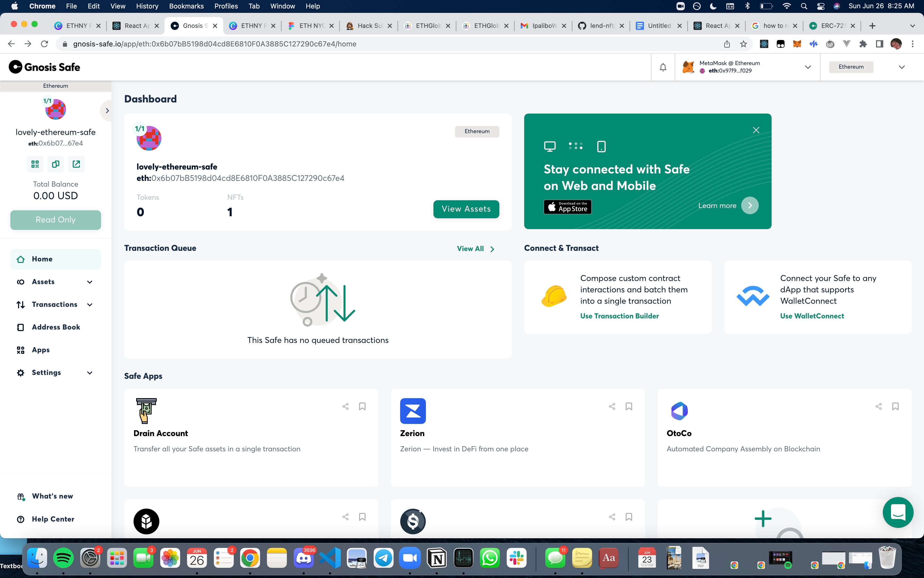Open the black cube app icon

point(146,521)
